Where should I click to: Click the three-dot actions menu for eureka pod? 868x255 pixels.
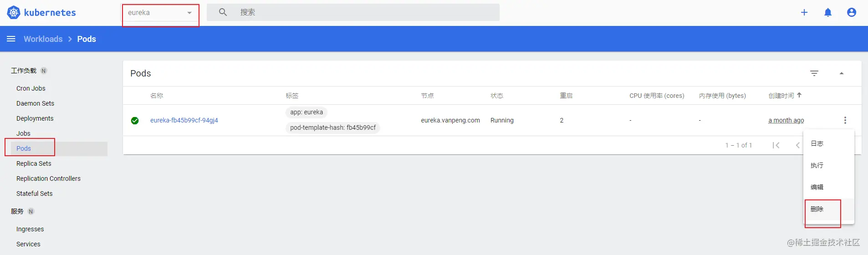pyautogui.click(x=845, y=120)
